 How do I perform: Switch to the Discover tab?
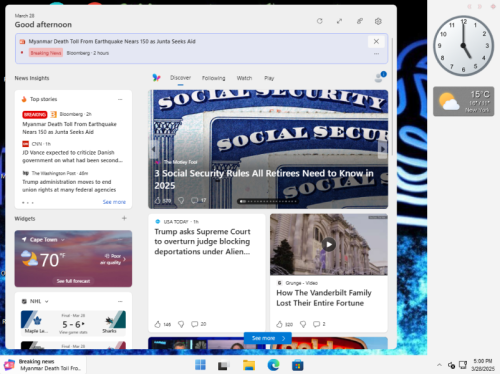(180, 78)
